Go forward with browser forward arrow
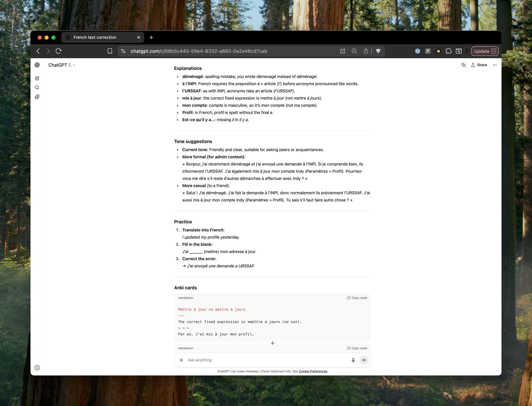The width and height of the screenshot is (532, 406). pos(48,51)
